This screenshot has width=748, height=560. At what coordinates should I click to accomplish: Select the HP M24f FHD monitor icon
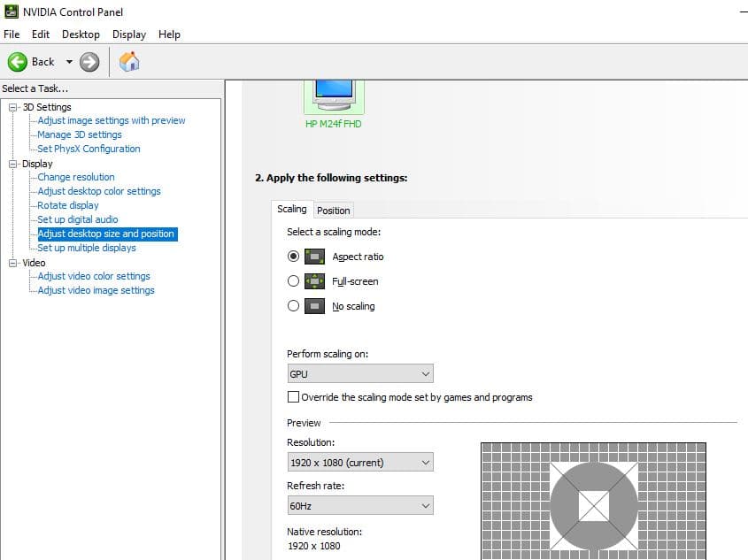[334, 96]
